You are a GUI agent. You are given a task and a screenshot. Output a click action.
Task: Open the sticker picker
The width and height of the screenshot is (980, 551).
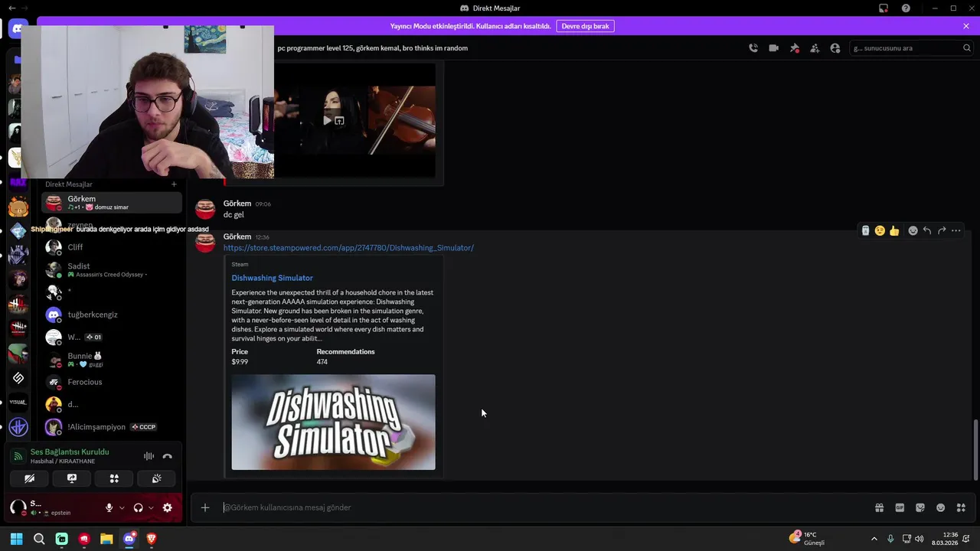[x=920, y=507]
